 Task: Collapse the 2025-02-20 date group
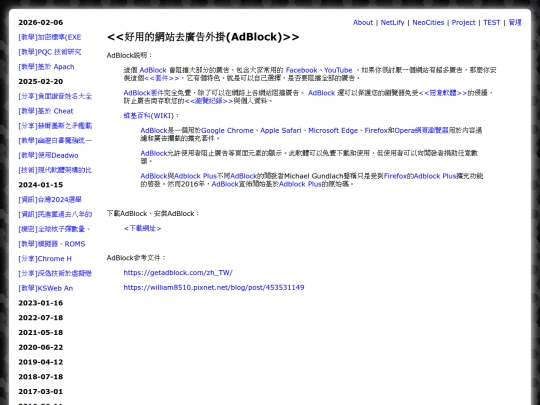tap(41, 82)
